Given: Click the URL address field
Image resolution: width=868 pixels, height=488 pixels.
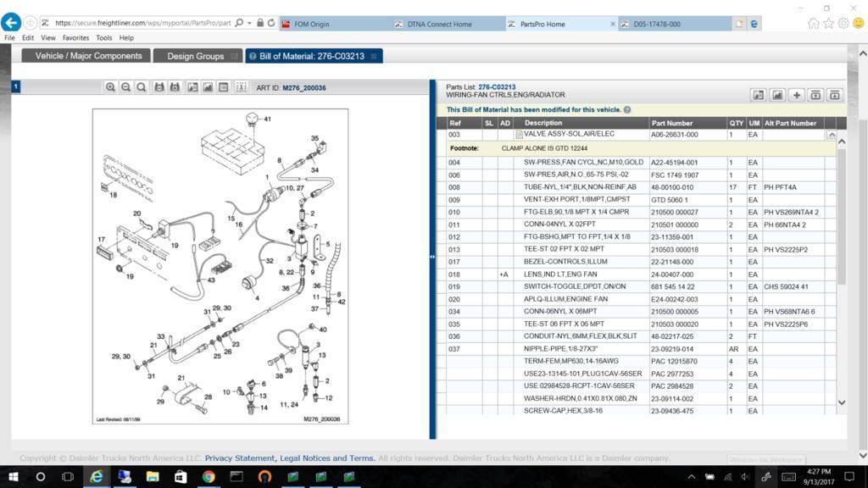Looking at the screenshot, I should 142,23.
